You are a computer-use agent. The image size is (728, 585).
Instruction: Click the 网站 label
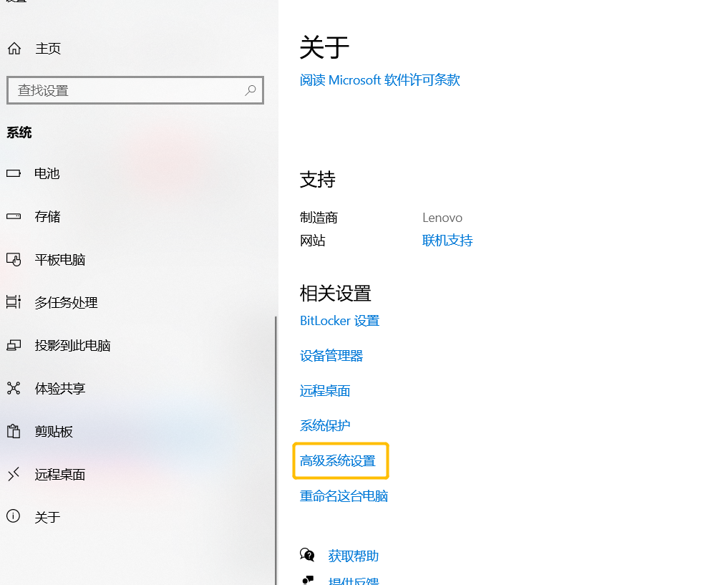312,241
